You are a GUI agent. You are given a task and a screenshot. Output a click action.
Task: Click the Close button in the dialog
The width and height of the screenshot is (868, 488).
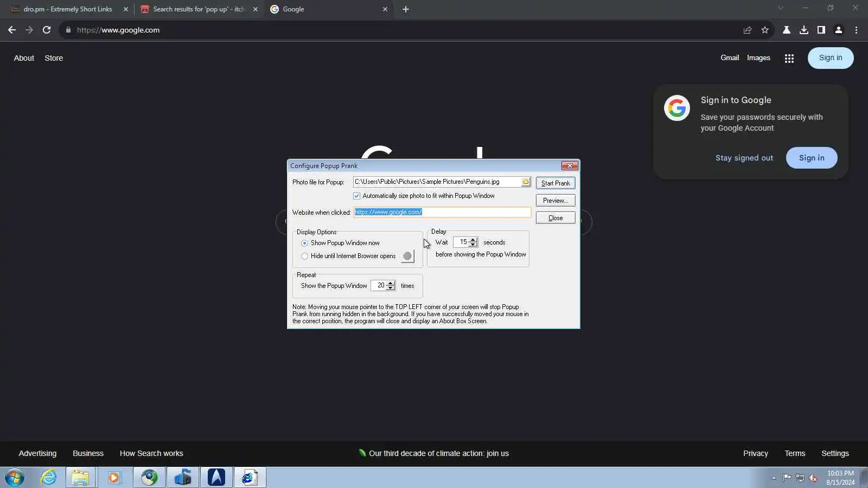point(556,218)
